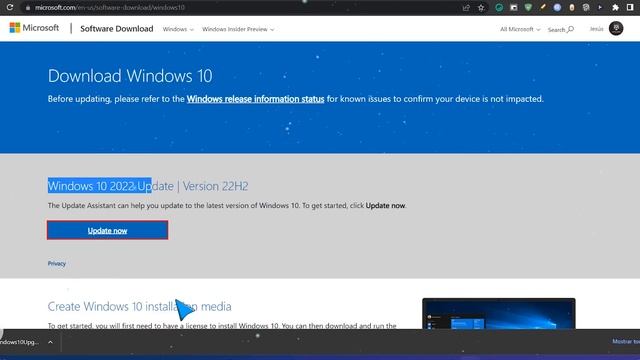Screen dimensions: 640x360
Task: Reload the page with the refresh icon
Action: (x=10, y=7)
